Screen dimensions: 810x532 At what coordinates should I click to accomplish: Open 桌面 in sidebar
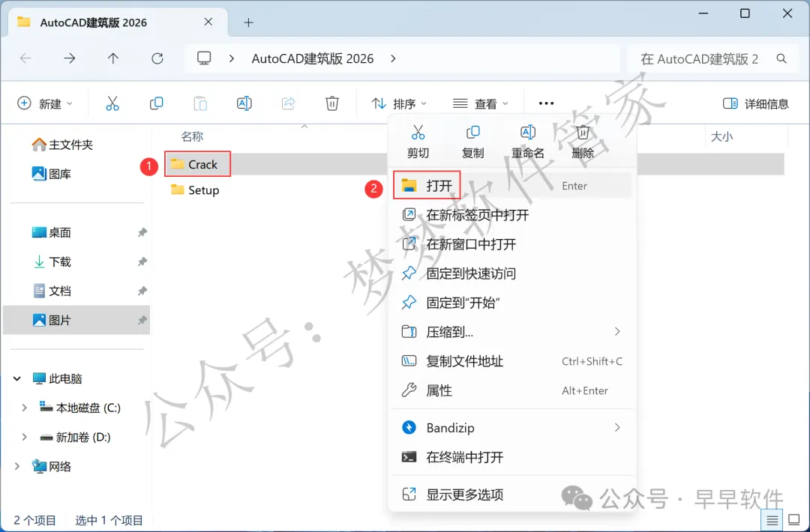pos(52,232)
